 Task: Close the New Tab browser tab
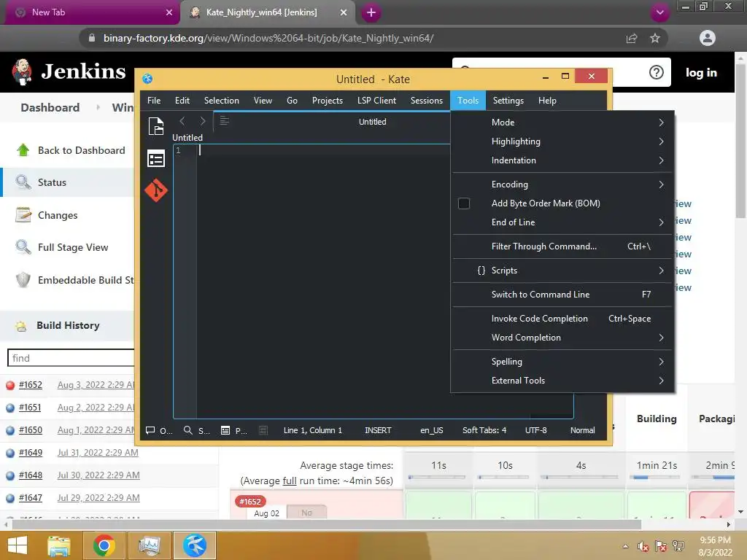coord(169,12)
